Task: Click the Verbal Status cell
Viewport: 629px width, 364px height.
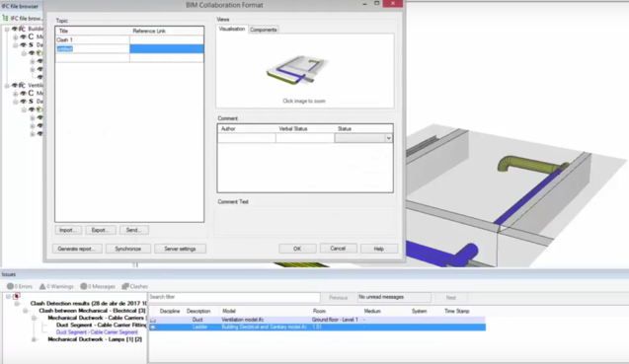Action: pos(305,138)
